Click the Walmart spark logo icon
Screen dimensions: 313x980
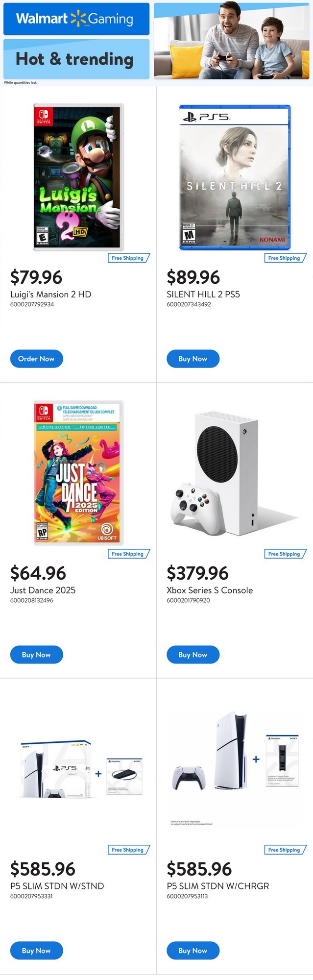pos(78,19)
